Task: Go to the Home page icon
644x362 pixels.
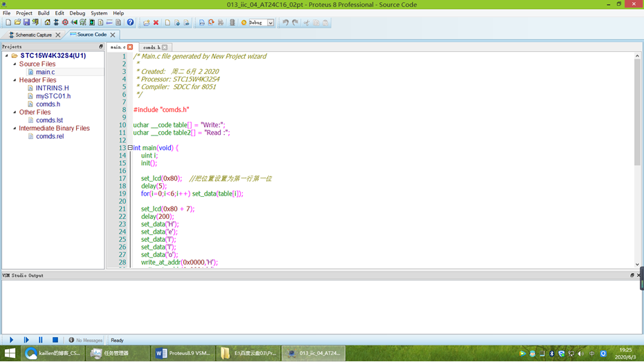Action: [x=47, y=23]
